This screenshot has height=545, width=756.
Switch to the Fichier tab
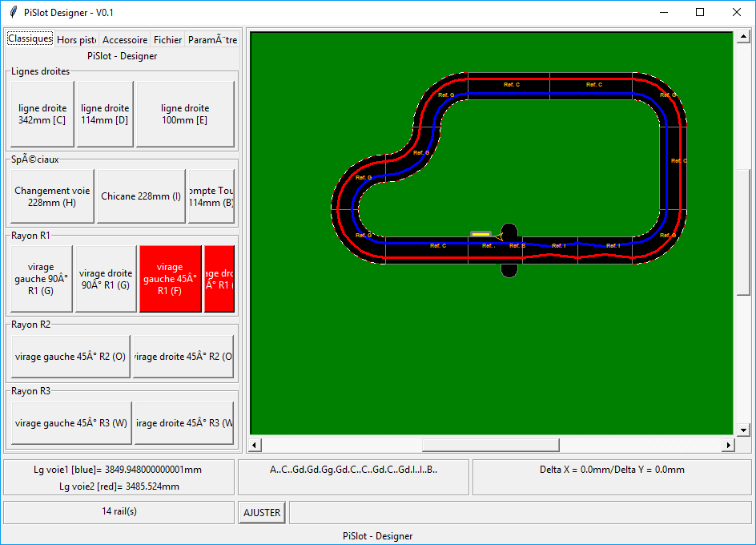(167, 39)
